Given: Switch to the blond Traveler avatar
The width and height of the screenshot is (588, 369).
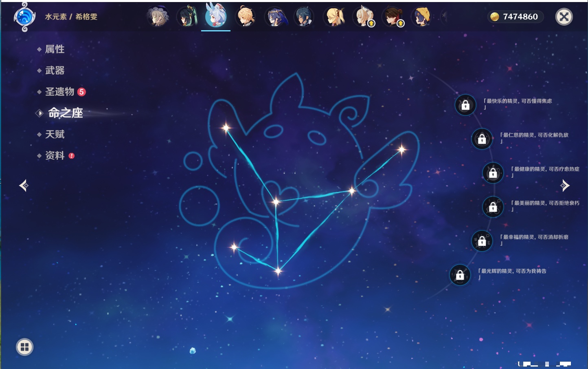Looking at the screenshot, I should click(x=246, y=17).
